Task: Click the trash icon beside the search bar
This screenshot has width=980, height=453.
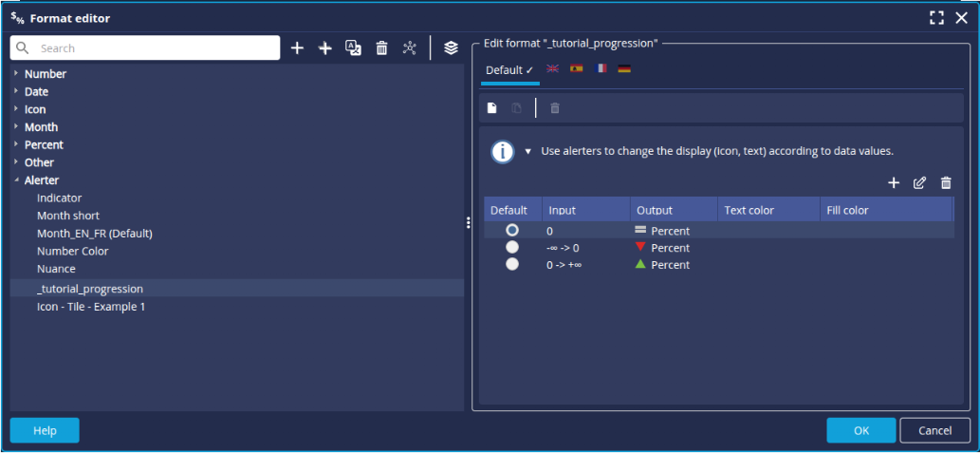Action: point(381,47)
